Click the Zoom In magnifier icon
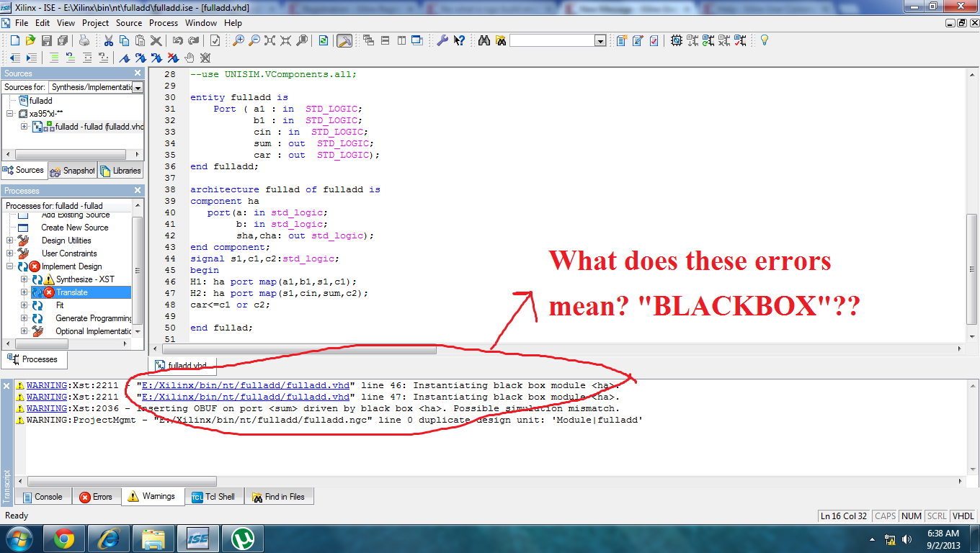 239,40
